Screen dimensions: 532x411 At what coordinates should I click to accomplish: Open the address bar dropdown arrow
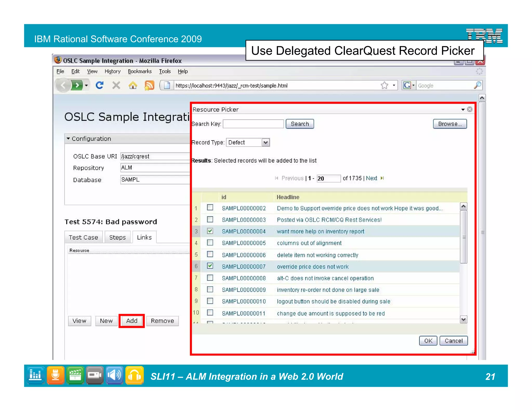click(394, 85)
